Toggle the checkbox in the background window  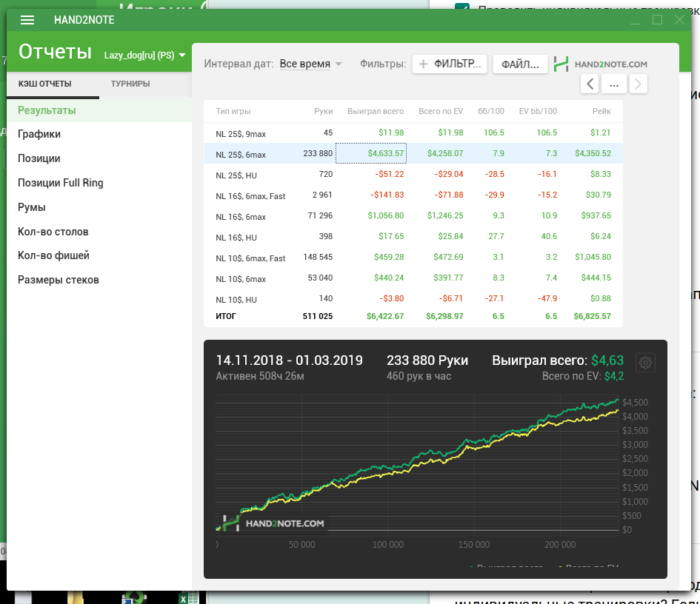[x=462, y=7]
